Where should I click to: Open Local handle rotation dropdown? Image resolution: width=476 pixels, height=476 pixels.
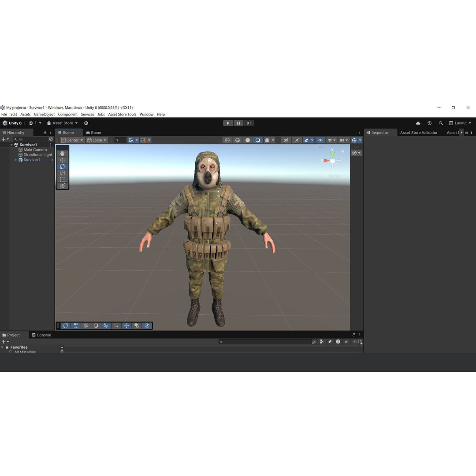[97, 140]
